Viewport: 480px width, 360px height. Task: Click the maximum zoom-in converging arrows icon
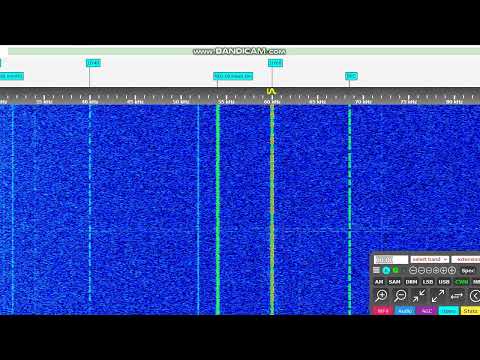point(419,296)
